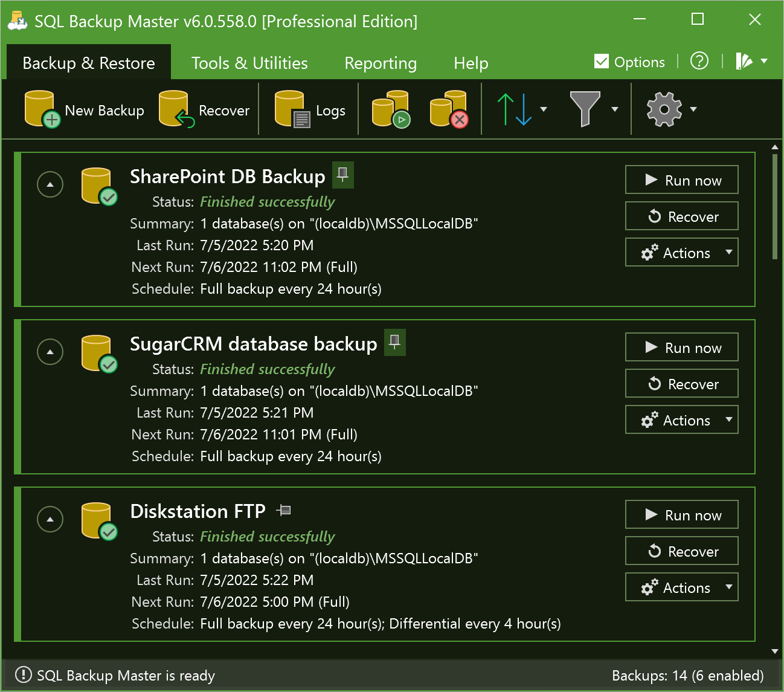Click the theme paint icon in title area

click(x=744, y=61)
